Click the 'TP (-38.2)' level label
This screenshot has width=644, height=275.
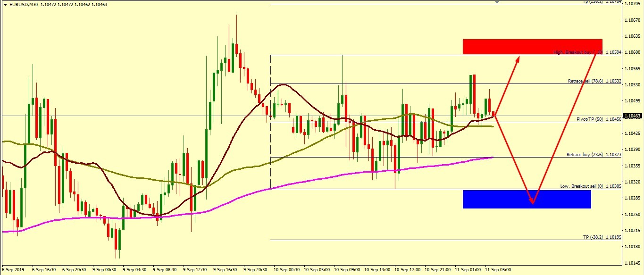pyautogui.click(x=593, y=237)
